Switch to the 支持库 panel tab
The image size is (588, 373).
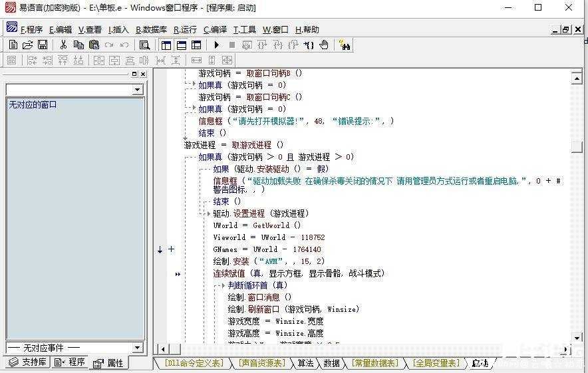tap(28, 362)
